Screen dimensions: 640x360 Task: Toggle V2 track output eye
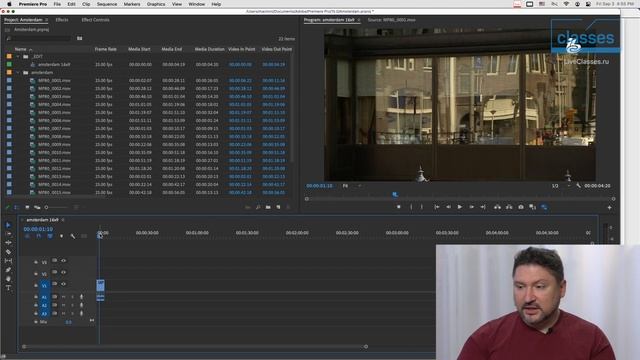[64, 272]
